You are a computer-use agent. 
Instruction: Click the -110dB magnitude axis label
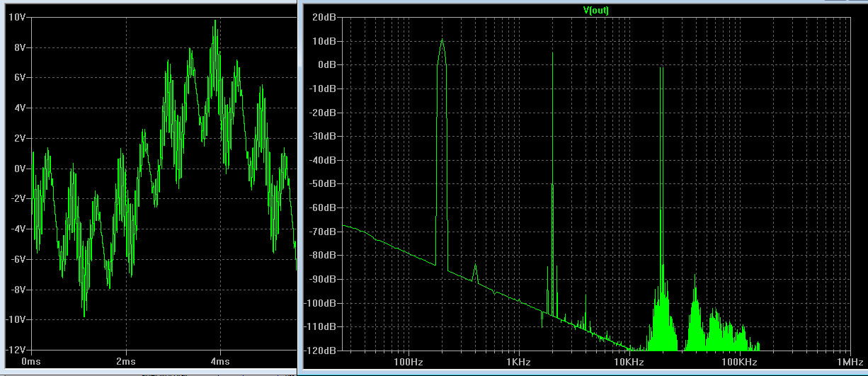point(321,327)
